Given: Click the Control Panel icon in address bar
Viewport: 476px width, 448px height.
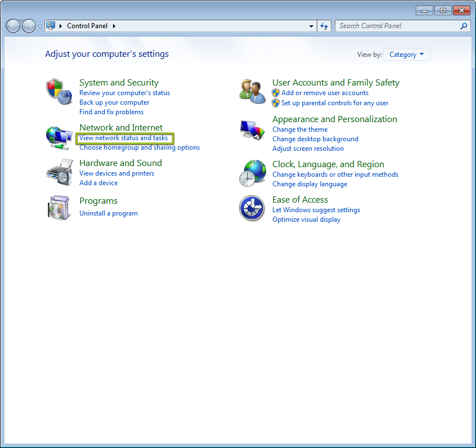Looking at the screenshot, I should (x=51, y=25).
